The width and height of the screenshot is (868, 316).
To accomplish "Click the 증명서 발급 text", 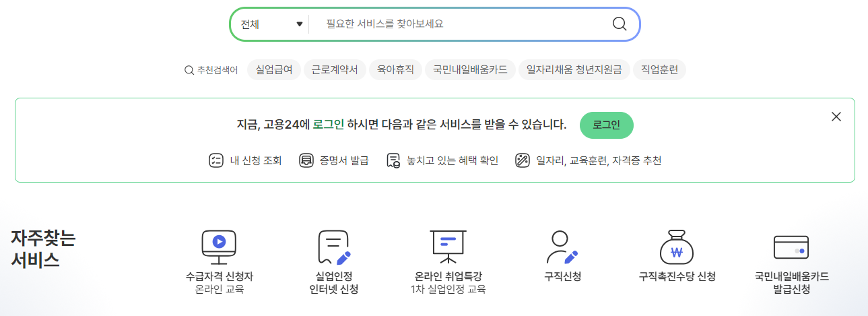I will click(x=344, y=160).
